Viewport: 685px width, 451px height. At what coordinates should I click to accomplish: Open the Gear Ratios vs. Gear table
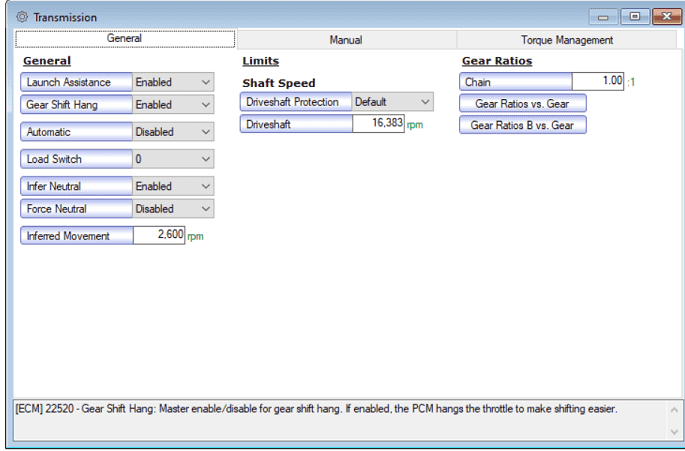522,104
